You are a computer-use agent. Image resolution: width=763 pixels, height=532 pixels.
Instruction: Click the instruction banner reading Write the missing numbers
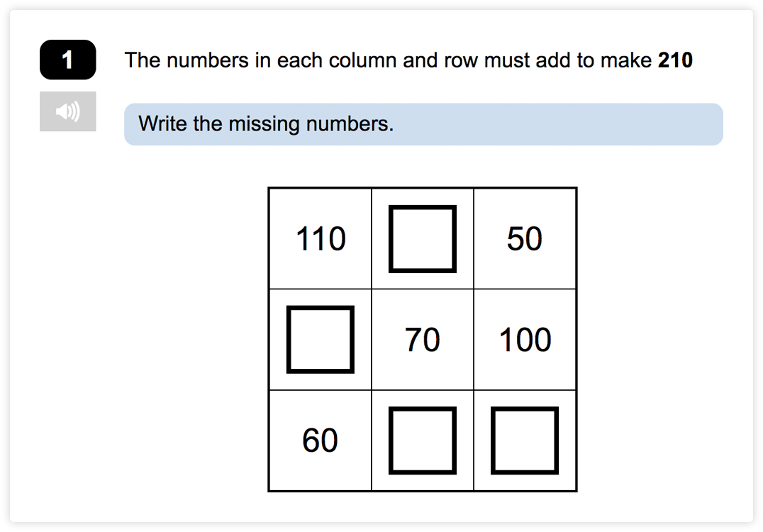(423, 124)
